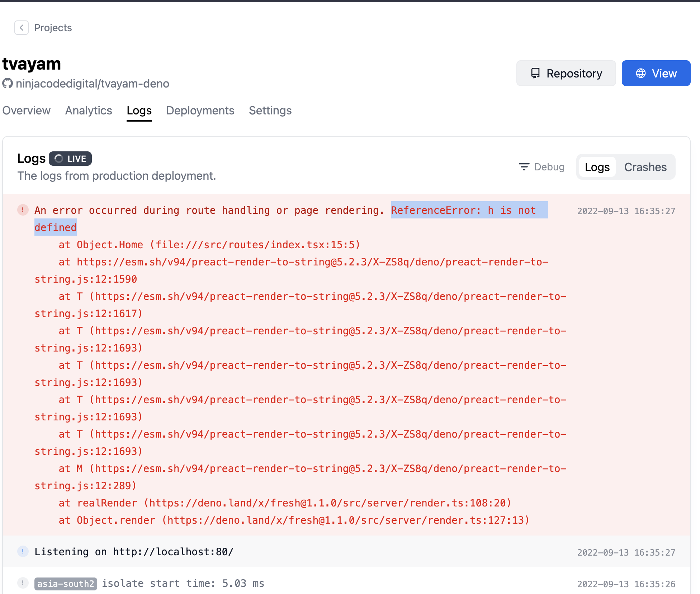
Task: Open the Overview tab
Action: coord(26,110)
